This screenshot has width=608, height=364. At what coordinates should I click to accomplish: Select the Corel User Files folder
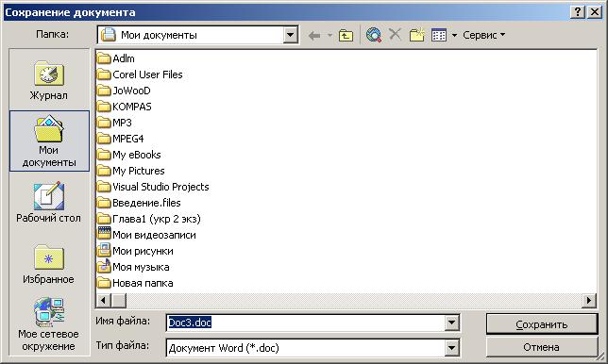pyautogui.click(x=140, y=74)
